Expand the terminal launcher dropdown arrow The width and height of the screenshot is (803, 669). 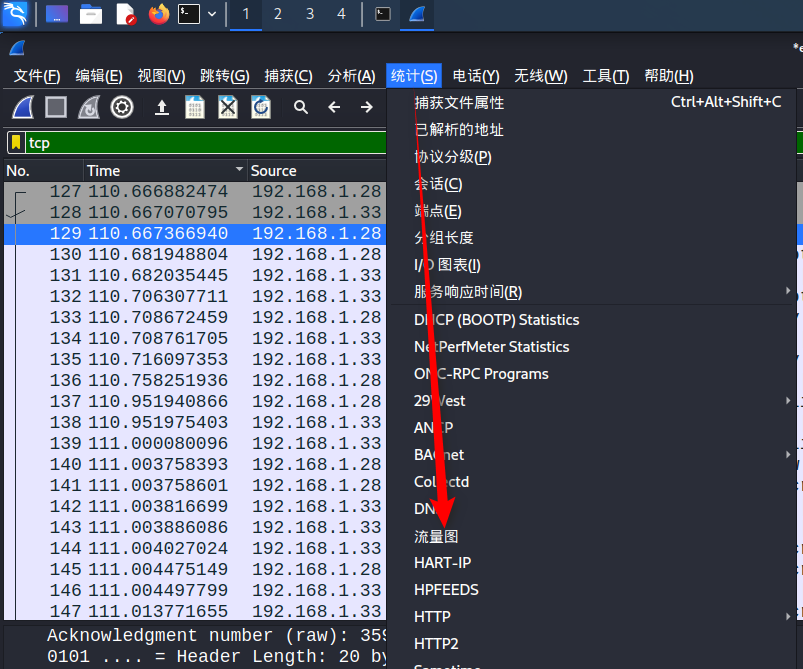[212, 14]
